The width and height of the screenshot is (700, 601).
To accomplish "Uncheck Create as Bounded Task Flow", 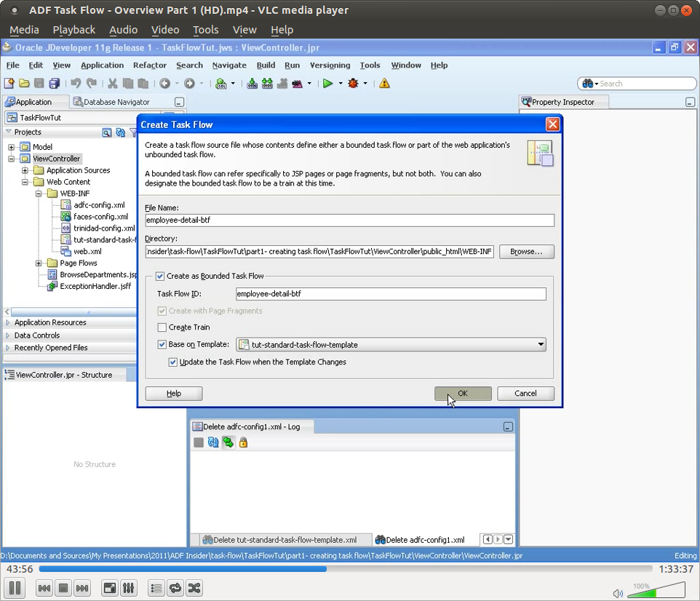I will (161, 276).
